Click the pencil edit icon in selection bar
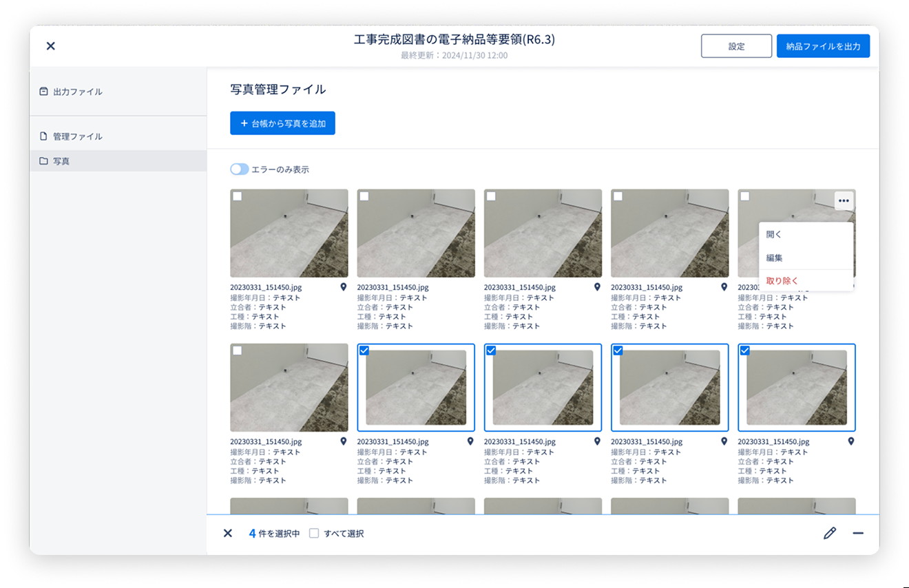Image resolution: width=909 pixels, height=588 pixels. 830,534
